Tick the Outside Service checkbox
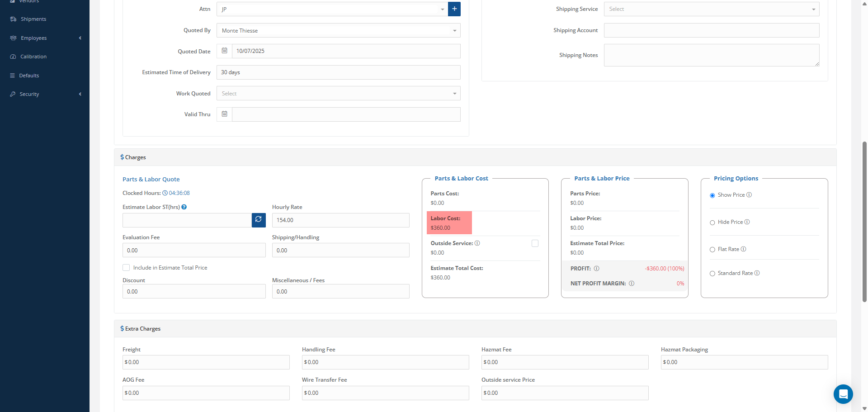Viewport: 868px width, 412px height. click(x=535, y=243)
